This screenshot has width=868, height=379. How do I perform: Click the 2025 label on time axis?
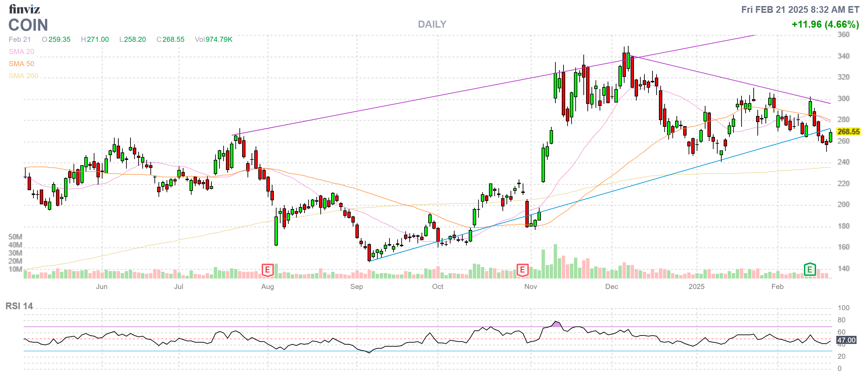(x=696, y=287)
